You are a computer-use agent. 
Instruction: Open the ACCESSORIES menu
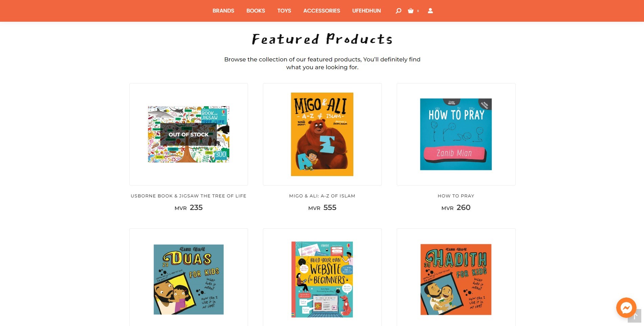click(x=321, y=11)
